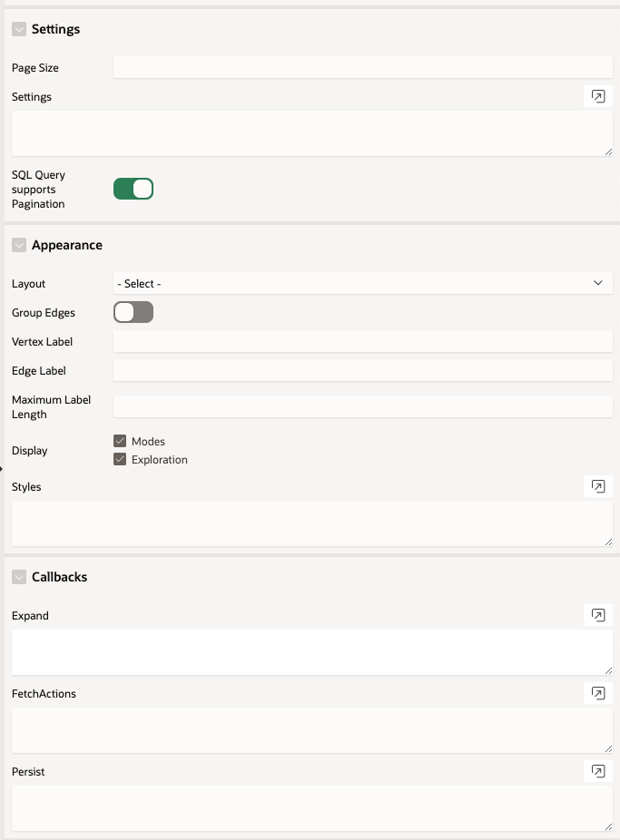Click the Layout label
The image size is (620, 840).
coord(28,284)
